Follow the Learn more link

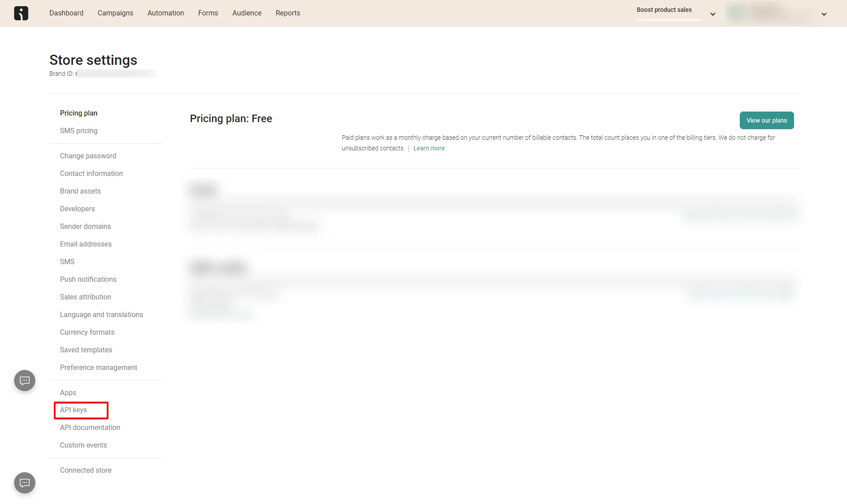tap(429, 148)
